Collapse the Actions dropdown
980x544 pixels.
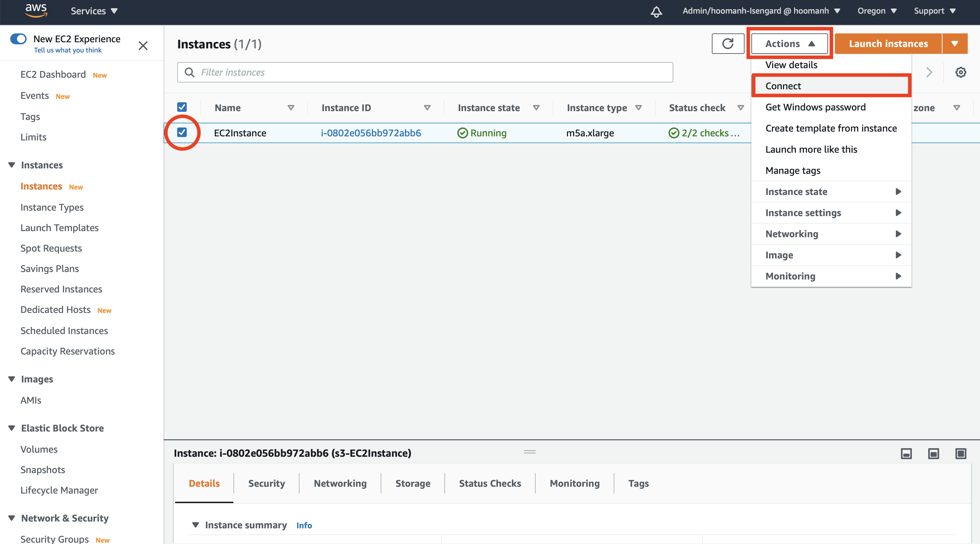[790, 44]
